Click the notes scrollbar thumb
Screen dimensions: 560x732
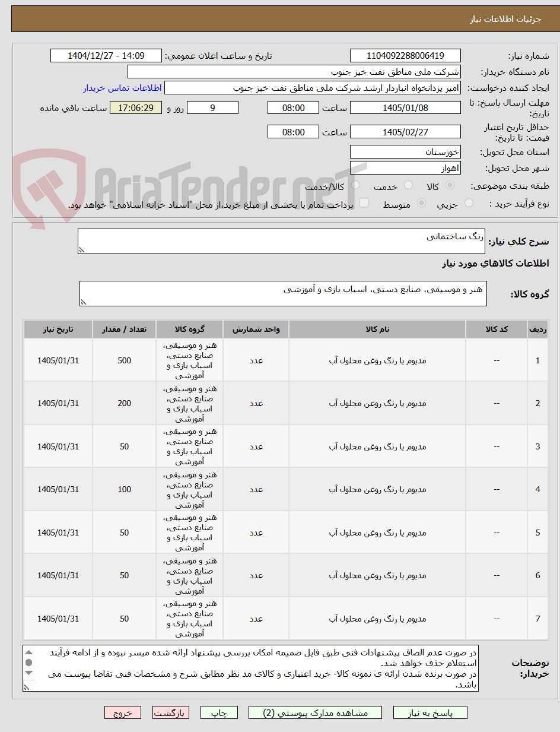(x=28, y=663)
